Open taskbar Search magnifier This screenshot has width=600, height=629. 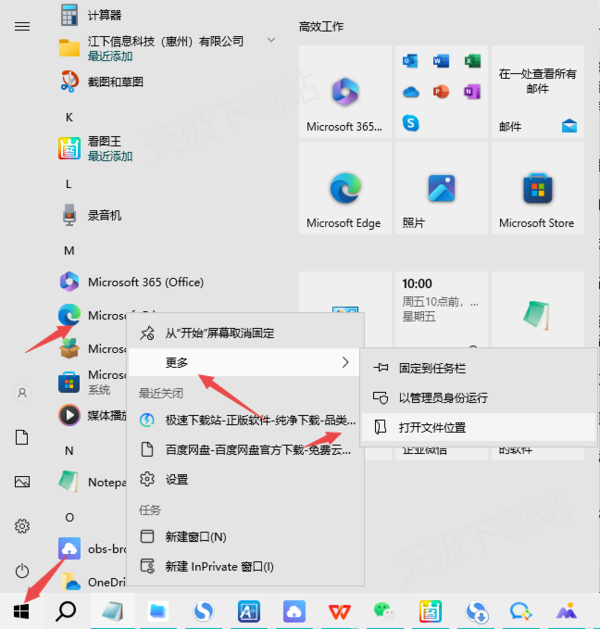click(66, 611)
